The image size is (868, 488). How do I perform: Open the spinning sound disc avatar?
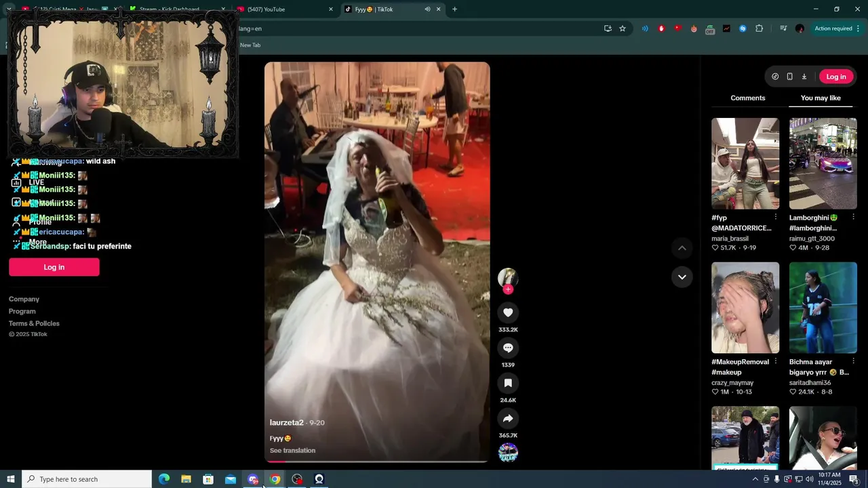[x=508, y=452]
